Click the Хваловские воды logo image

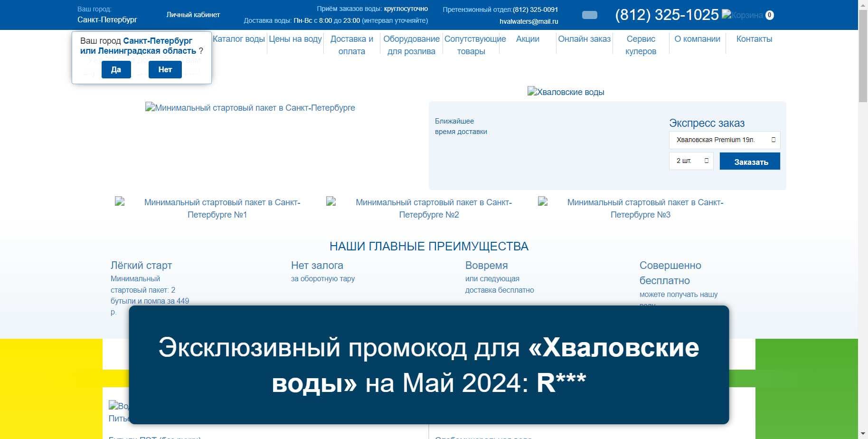[566, 92]
